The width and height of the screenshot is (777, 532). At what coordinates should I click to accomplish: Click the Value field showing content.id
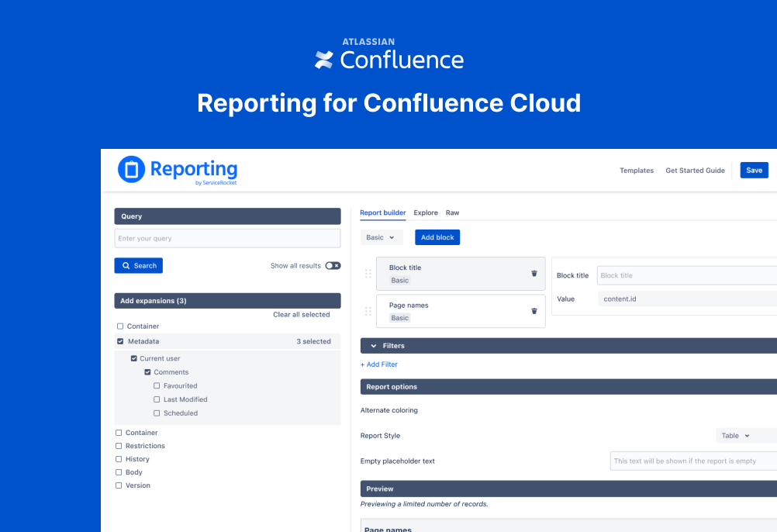(x=688, y=299)
